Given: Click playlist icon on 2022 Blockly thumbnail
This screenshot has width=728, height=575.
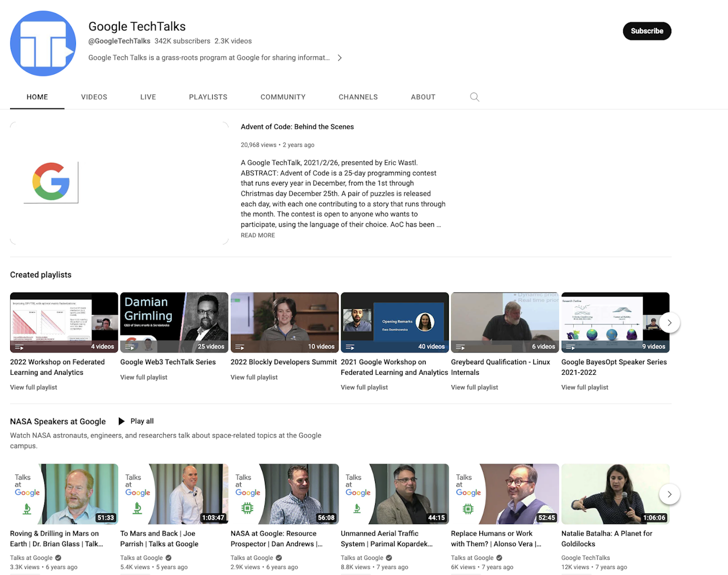Looking at the screenshot, I should point(240,347).
